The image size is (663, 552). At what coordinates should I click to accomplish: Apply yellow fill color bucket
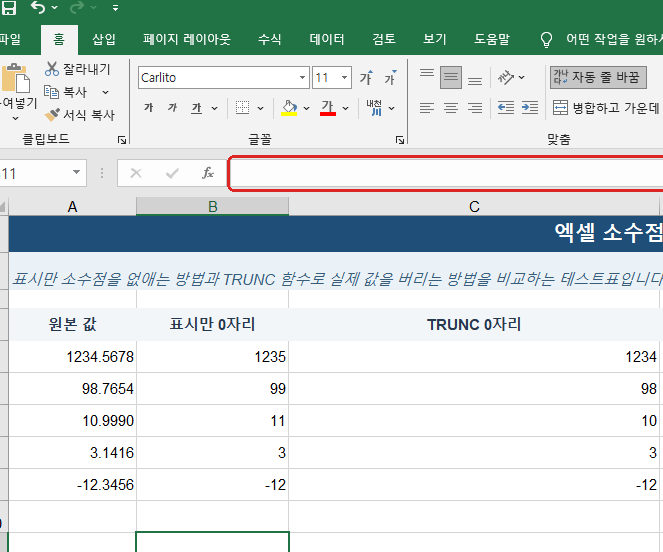tap(289, 108)
